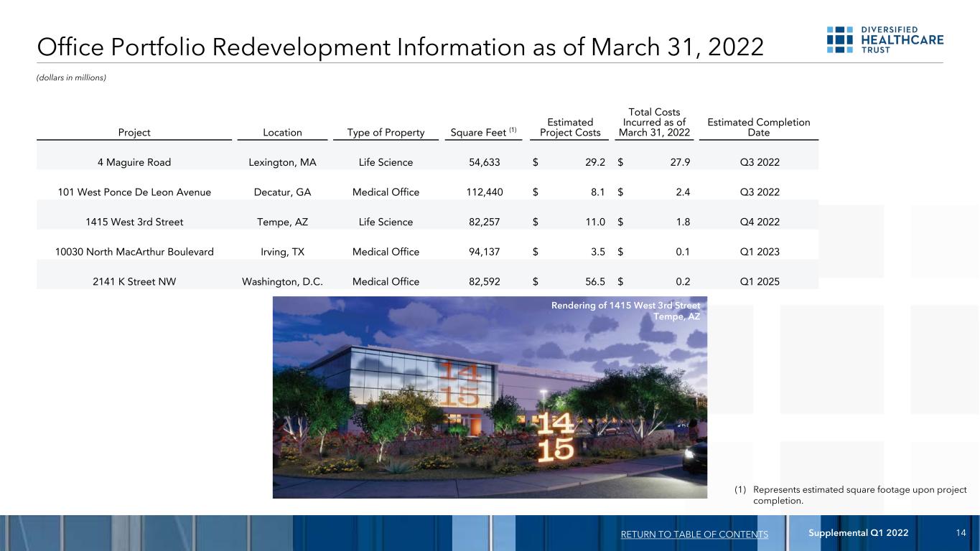
Task: Click the Q1 2025 completion date cell
Action: (759, 282)
